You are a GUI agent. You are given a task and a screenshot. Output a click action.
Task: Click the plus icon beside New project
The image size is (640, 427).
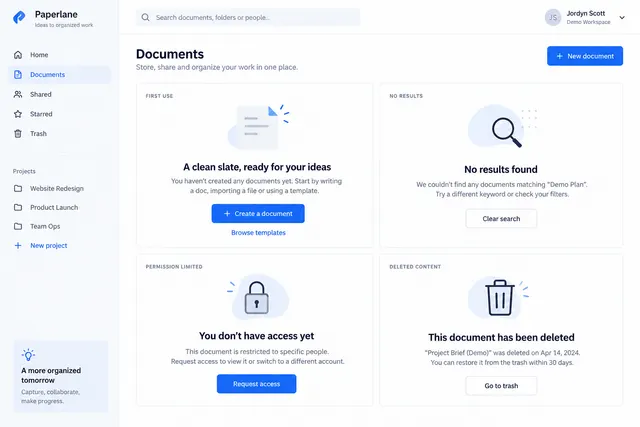pyautogui.click(x=18, y=245)
